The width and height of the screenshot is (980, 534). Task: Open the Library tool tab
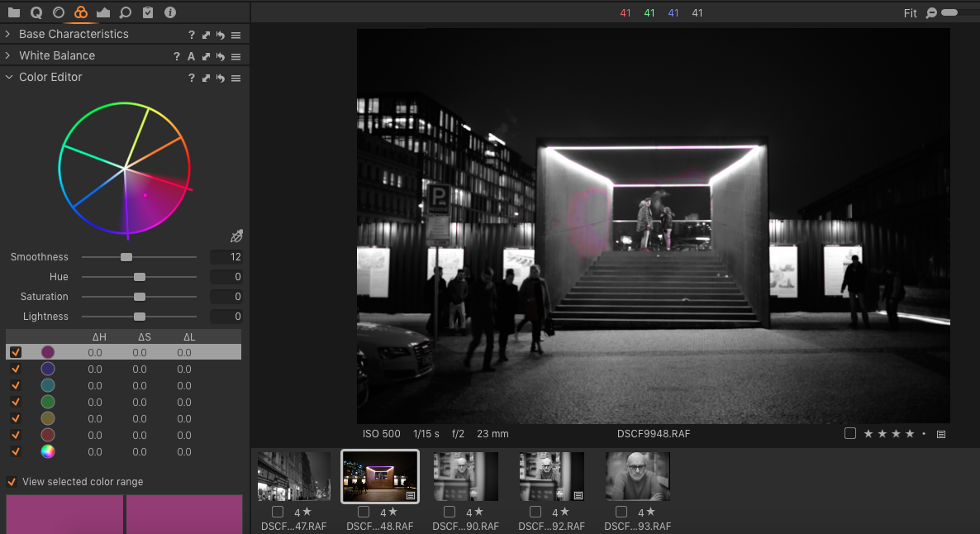coord(13,12)
